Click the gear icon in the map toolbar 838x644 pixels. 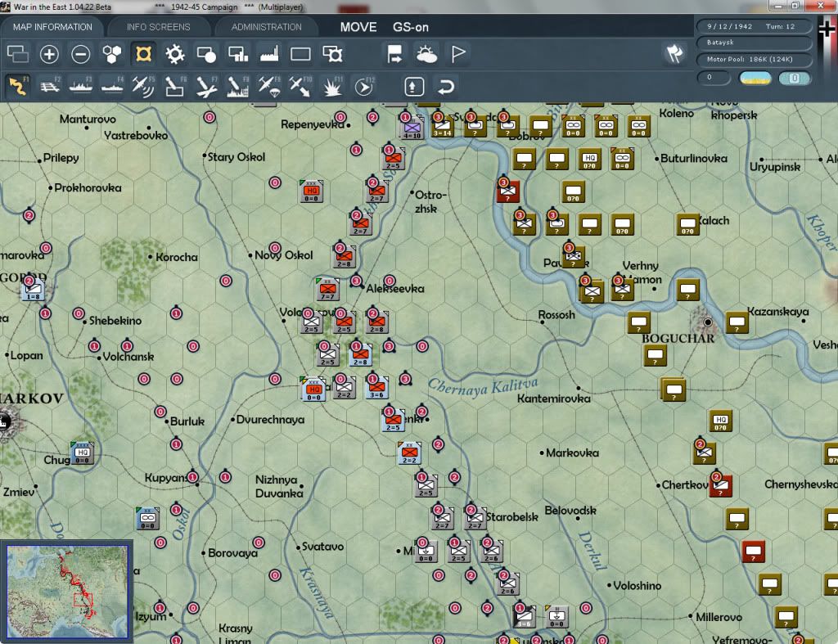175,54
